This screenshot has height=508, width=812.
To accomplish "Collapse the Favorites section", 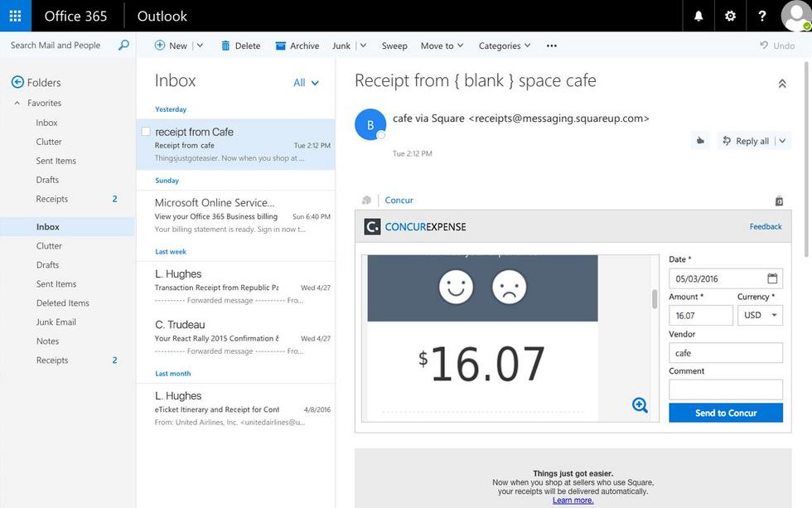I will click(x=17, y=103).
